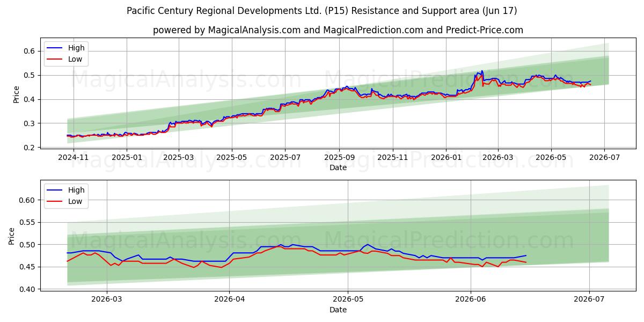The image size is (644, 322).
Task: Click the '2026-05' x-axis label in the bottom chart
Action: (x=348, y=299)
